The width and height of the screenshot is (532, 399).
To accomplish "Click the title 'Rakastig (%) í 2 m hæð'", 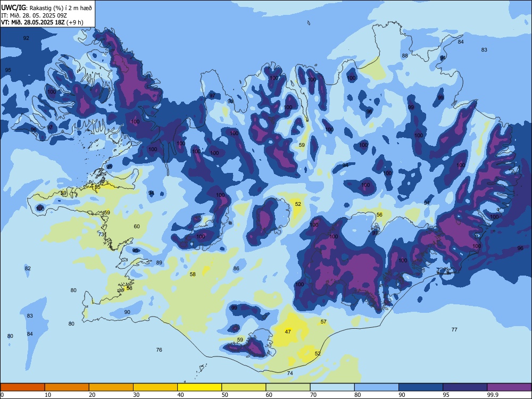I will point(61,8).
